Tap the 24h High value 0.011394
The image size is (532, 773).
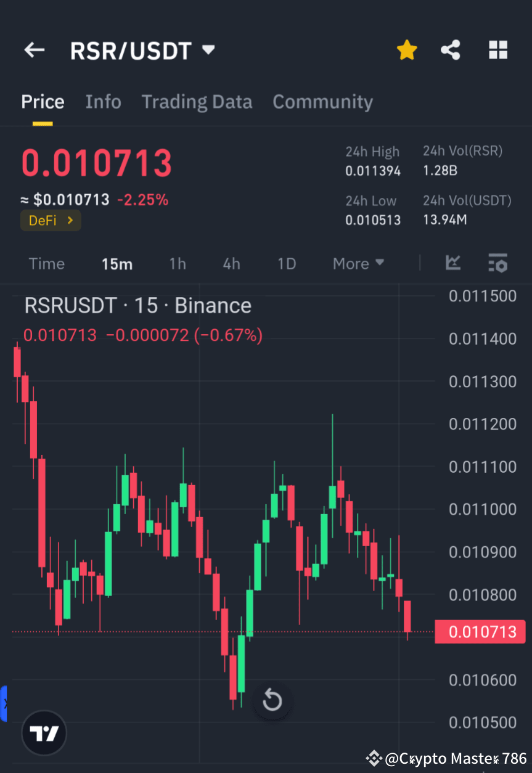[x=373, y=171]
